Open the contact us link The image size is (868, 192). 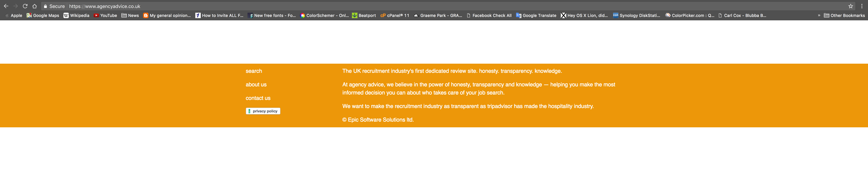click(x=258, y=98)
